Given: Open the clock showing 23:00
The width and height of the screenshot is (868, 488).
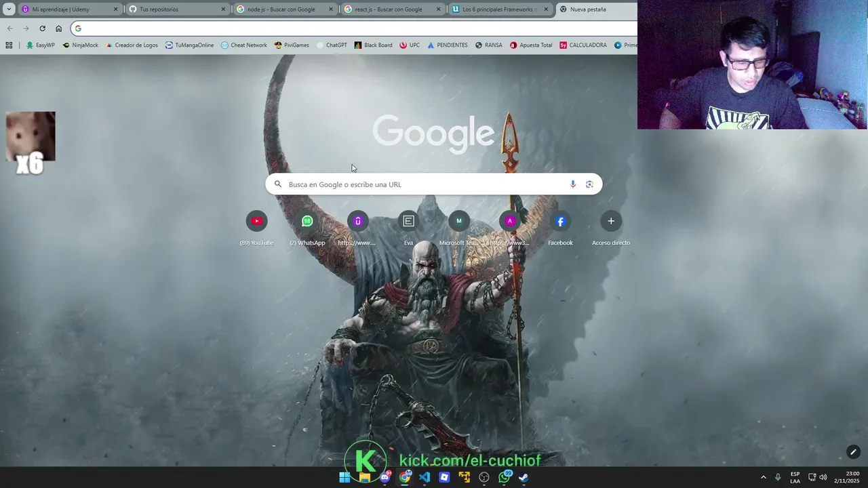Looking at the screenshot, I should pos(847,477).
